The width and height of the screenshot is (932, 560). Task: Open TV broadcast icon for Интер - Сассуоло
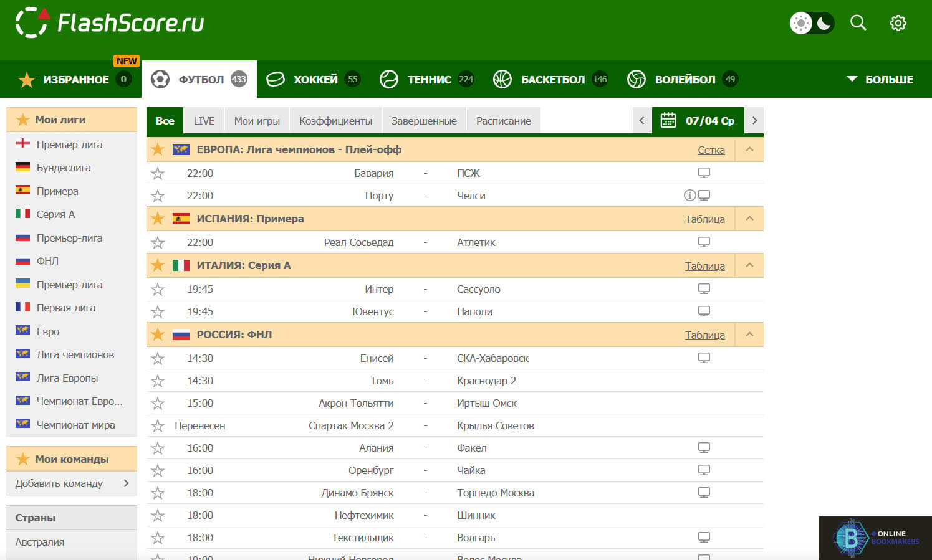[704, 289]
